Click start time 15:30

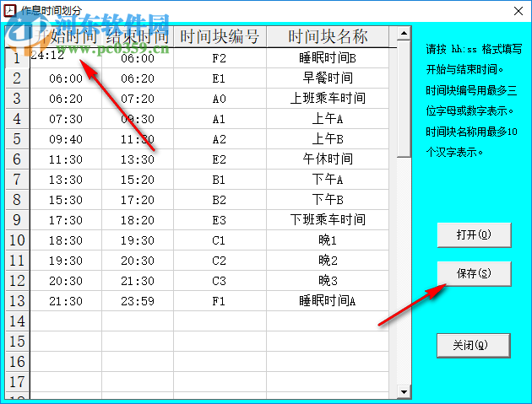tap(66, 200)
